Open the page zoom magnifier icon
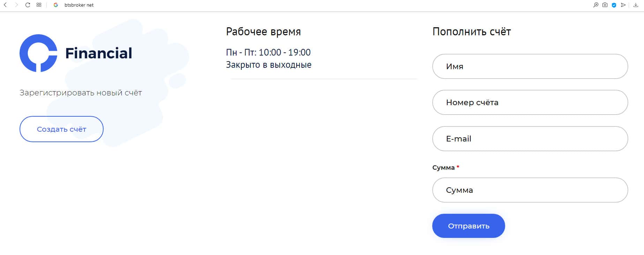 pyautogui.click(x=596, y=5)
